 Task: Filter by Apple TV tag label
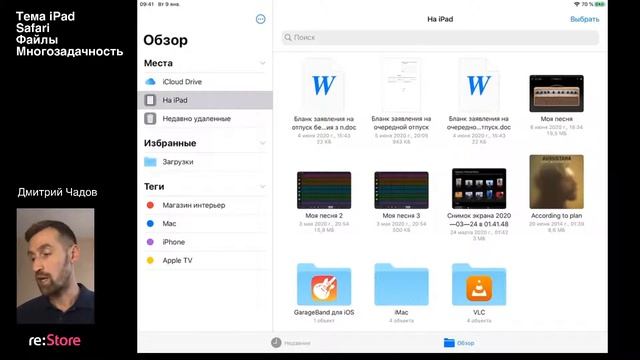tap(177, 260)
